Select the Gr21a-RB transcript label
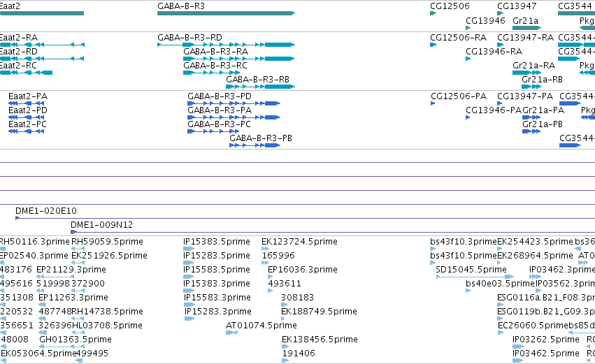This screenshot has width=595, height=364. pos(543,80)
